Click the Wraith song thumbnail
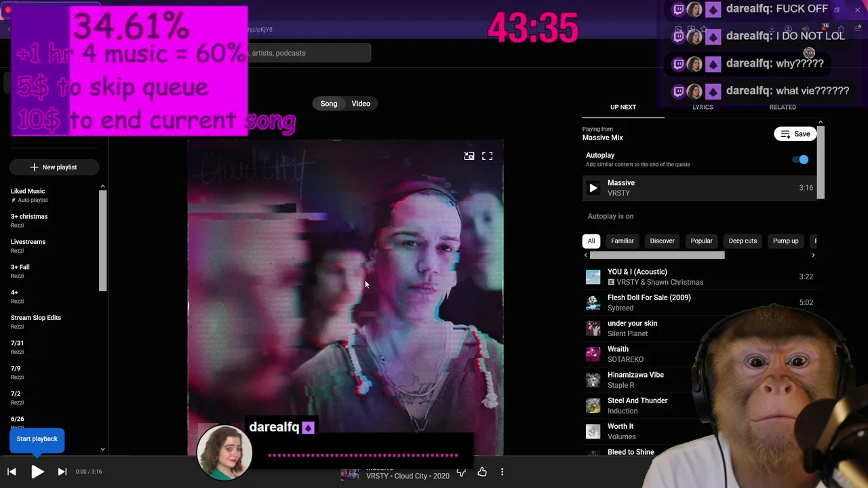 593,354
